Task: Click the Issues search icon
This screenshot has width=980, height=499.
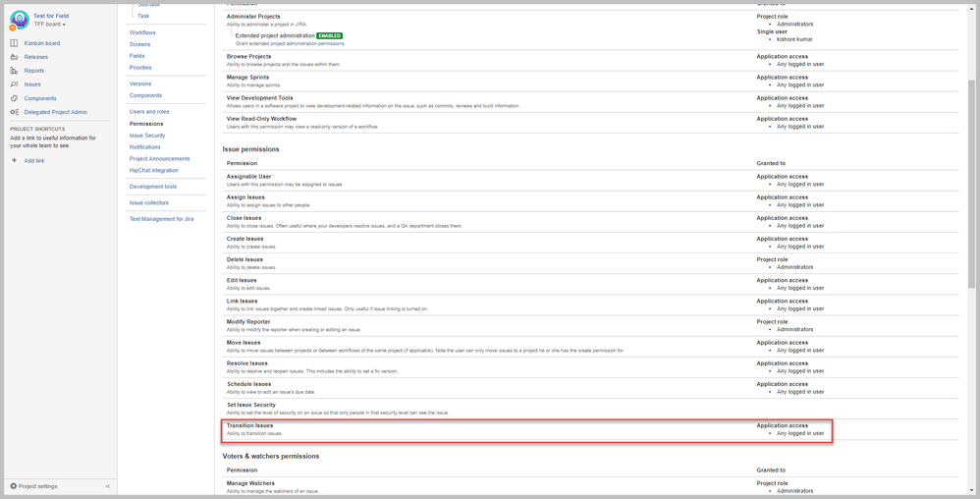Action: point(14,84)
